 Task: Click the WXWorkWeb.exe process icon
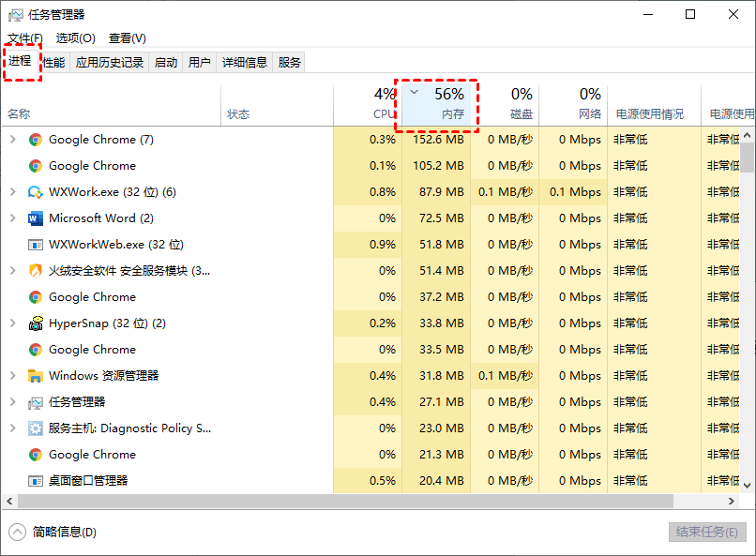(x=36, y=245)
